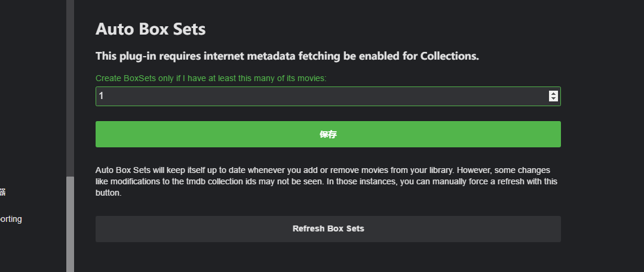Viewport: 644px width, 272px height.
Task: Increase the minimum movies count with up arrow
Action: coord(553,93)
